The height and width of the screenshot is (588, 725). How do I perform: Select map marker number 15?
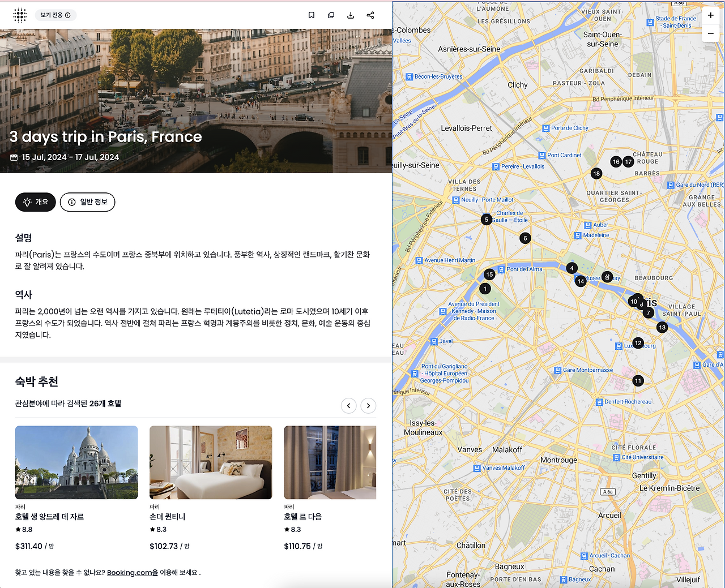(x=490, y=274)
